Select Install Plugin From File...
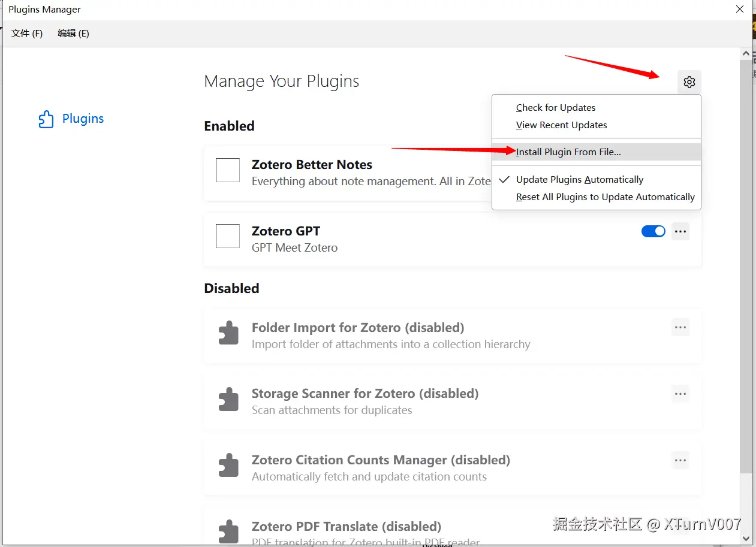Viewport: 756px width, 547px height. tap(597, 152)
